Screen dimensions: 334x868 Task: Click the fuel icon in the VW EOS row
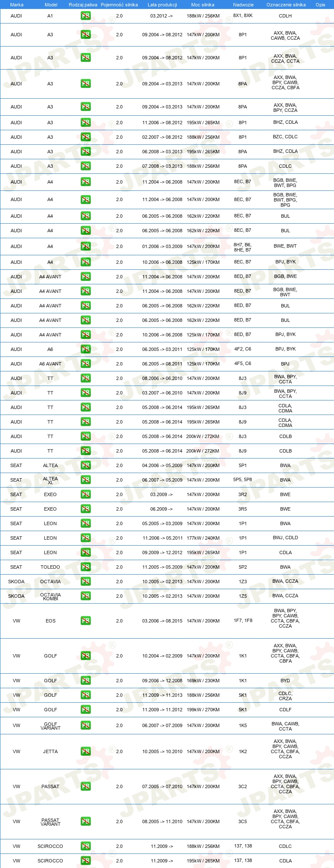[x=85, y=621]
